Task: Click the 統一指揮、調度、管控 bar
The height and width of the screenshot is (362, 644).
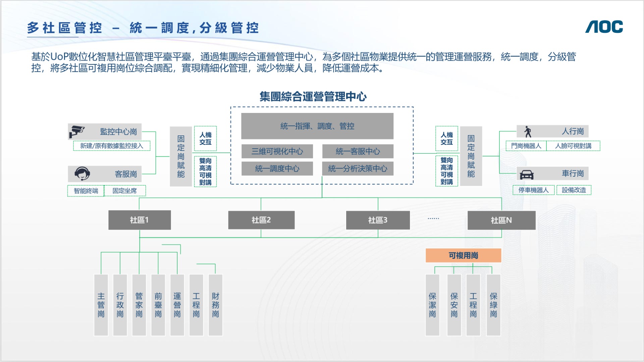Action: click(x=317, y=126)
